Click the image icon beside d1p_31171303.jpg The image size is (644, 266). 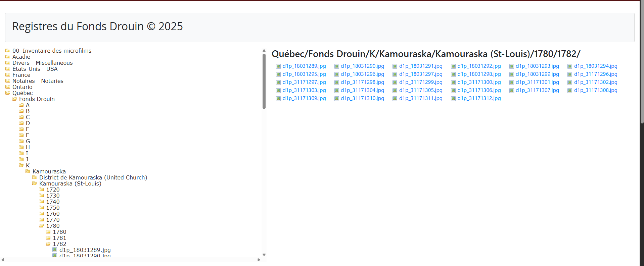[278, 91]
